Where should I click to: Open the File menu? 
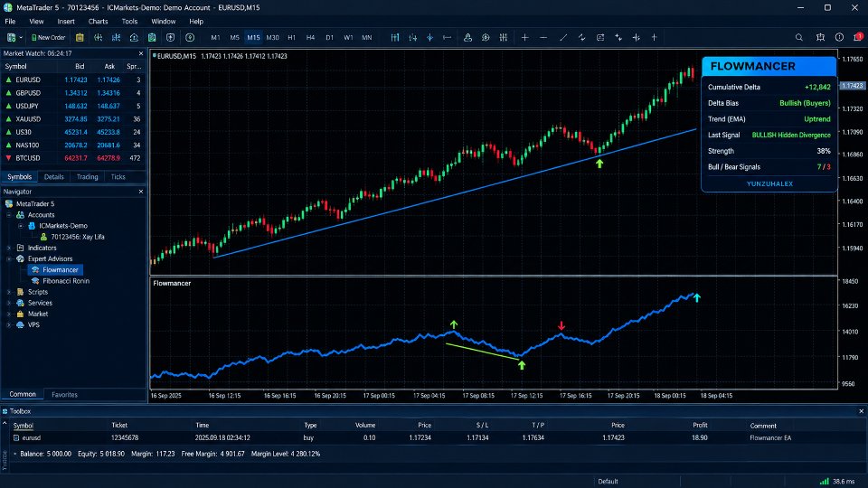pyautogui.click(x=10, y=22)
